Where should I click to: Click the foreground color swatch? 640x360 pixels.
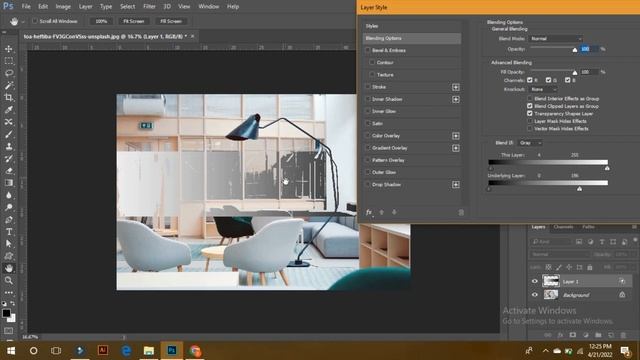pos(6,313)
